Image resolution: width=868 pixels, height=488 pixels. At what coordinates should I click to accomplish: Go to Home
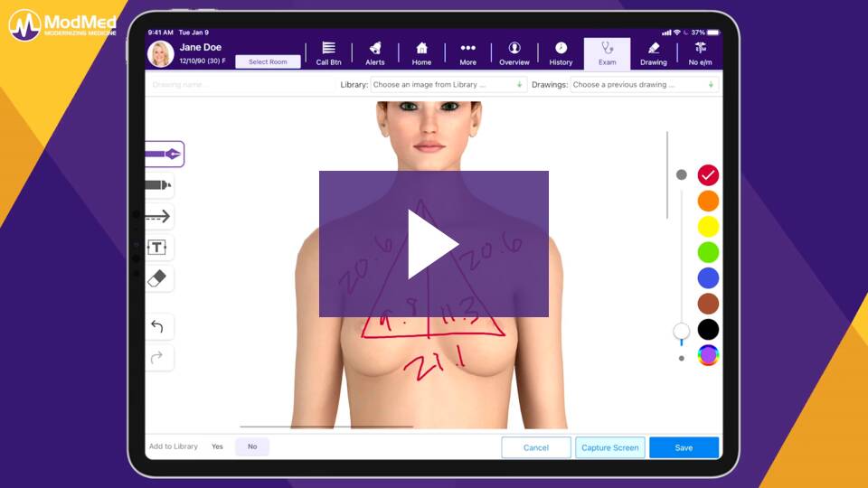(421, 53)
